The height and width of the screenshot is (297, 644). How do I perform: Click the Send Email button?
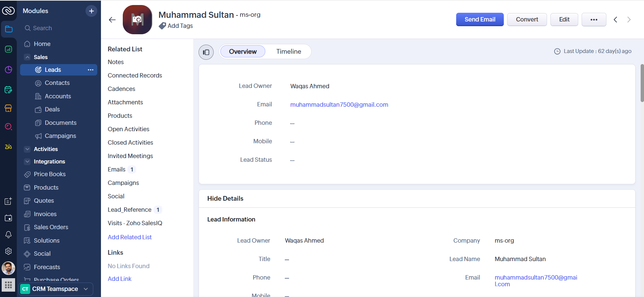(x=480, y=20)
